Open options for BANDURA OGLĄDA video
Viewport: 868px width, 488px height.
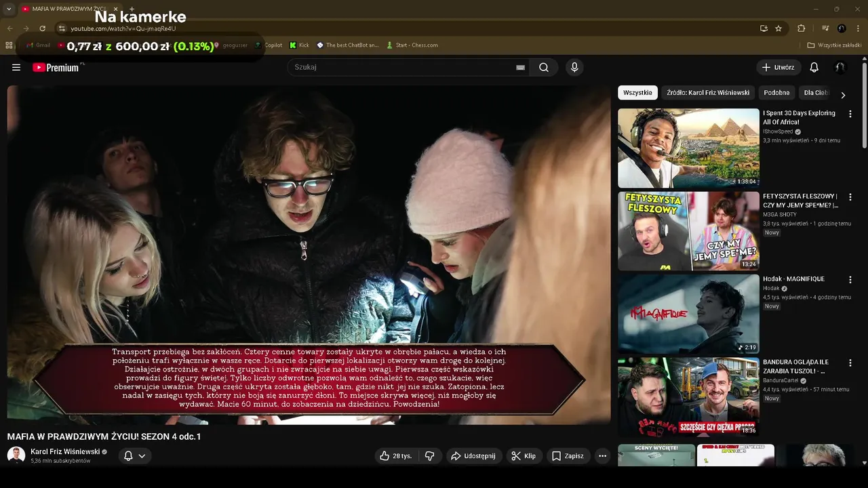click(x=850, y=363)
